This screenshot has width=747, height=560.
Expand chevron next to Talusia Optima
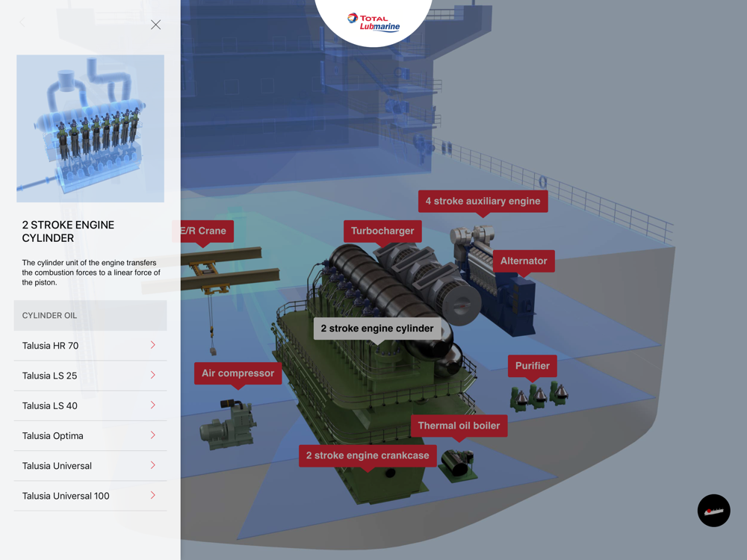pos(153,435)
